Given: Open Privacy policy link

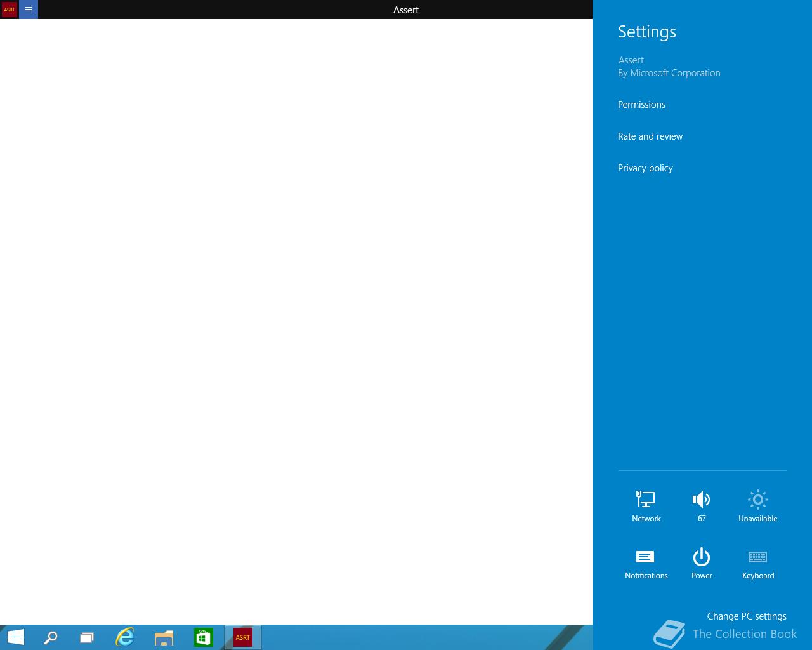Looking at the screenshot, I should (645, 168).
